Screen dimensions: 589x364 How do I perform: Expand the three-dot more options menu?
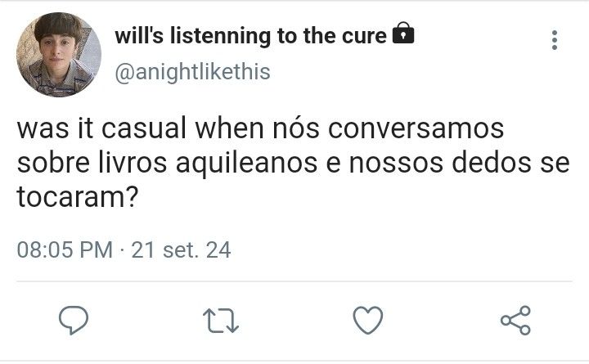pyautogui.click(x=555, y=40)
